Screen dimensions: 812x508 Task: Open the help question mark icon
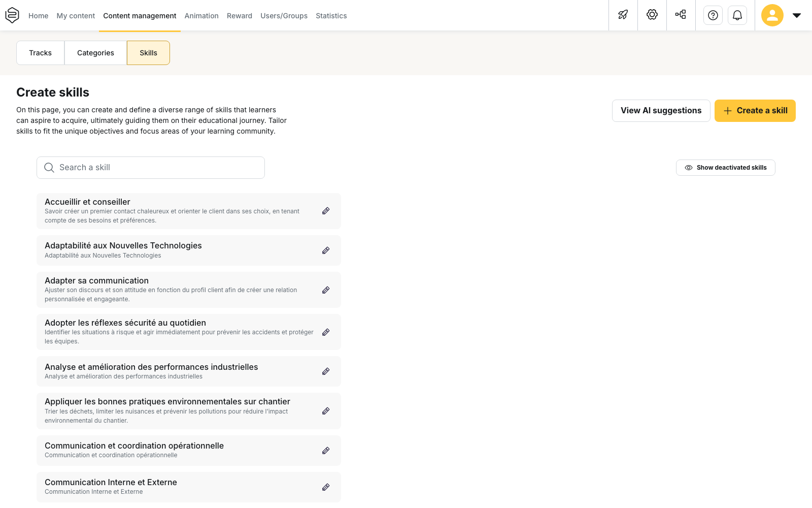click(x=713, y=15)
